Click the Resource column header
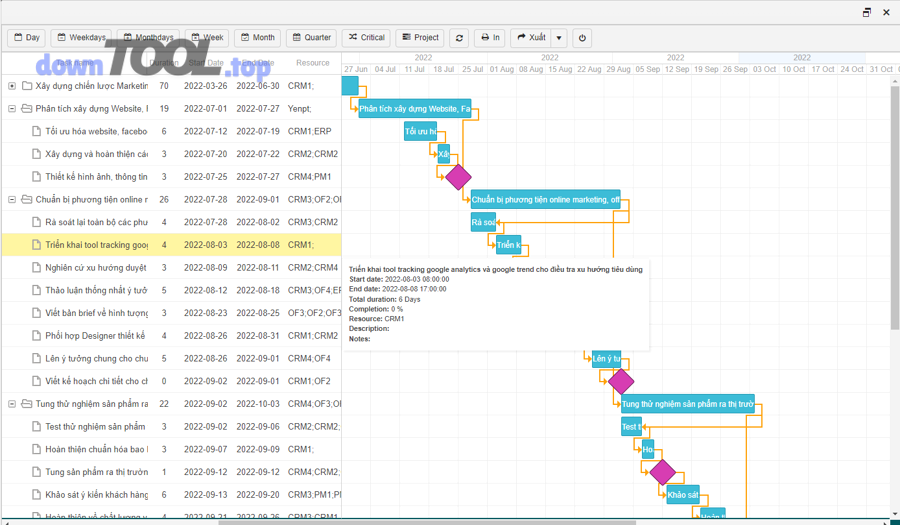This screenshot has width=900, height=525. (x=312, y=63)
